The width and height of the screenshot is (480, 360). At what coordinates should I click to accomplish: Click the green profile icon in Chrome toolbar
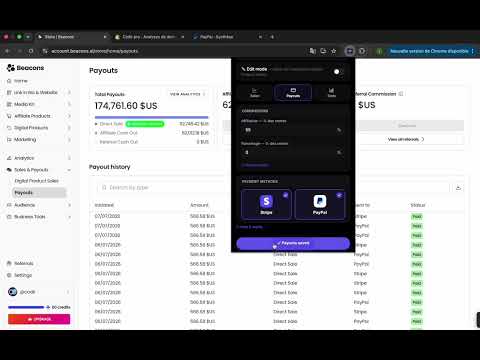click(x=379, y=51)
